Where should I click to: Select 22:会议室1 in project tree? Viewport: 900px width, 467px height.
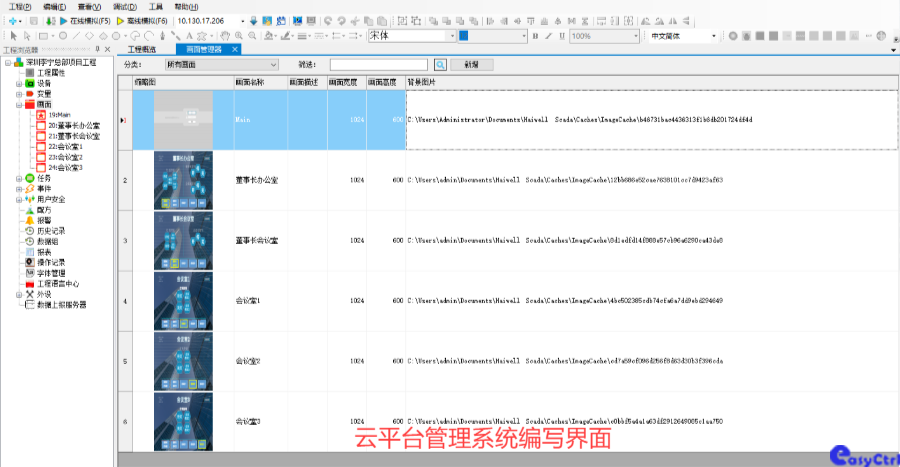tap(64, 146)
